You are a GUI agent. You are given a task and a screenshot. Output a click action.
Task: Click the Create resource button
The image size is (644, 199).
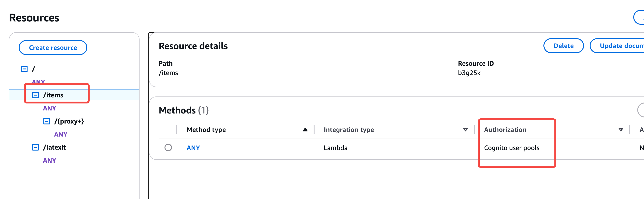tap(53, 48)
